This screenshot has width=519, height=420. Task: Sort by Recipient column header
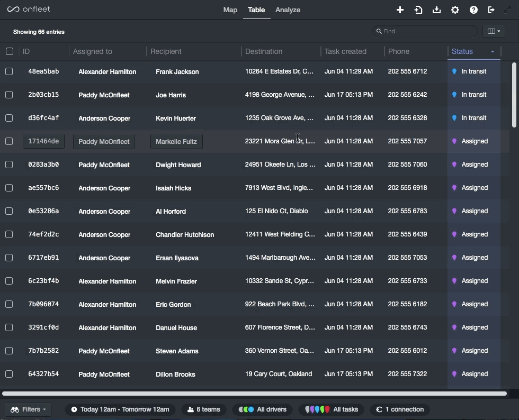(x=165, y=51)
